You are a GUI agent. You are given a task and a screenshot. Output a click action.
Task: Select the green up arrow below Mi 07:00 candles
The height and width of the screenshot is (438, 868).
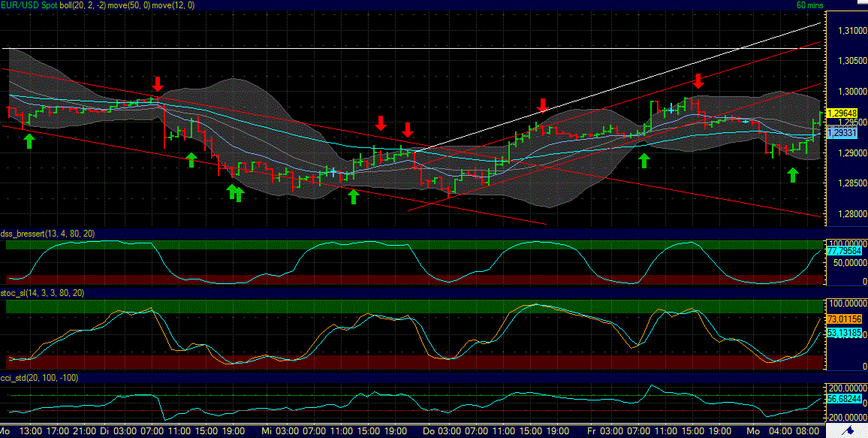353,195
